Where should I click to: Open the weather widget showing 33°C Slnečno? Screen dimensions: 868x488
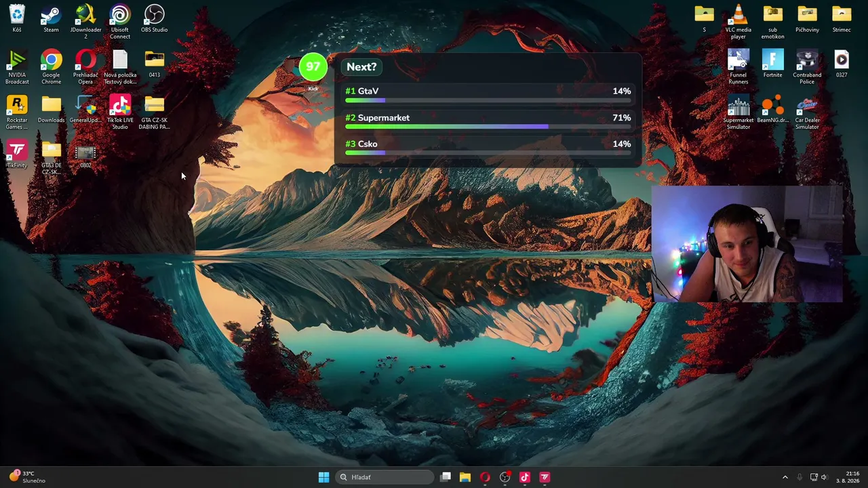coord(27,477)
